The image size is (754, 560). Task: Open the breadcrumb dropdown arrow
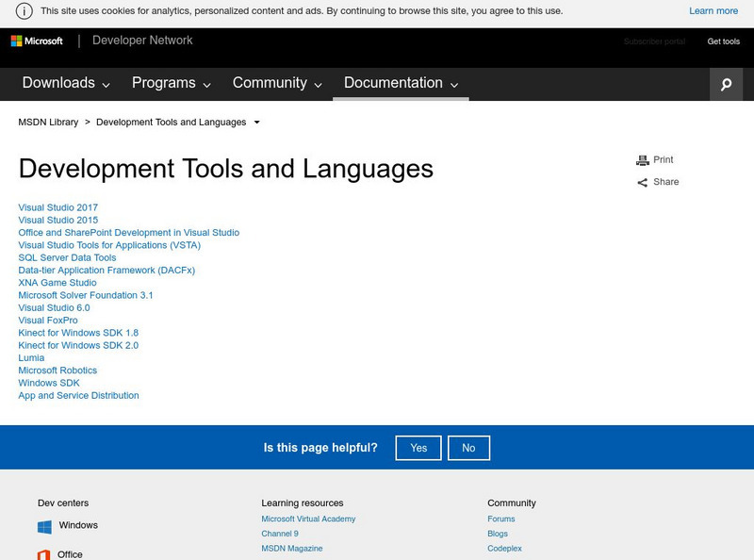256,123
